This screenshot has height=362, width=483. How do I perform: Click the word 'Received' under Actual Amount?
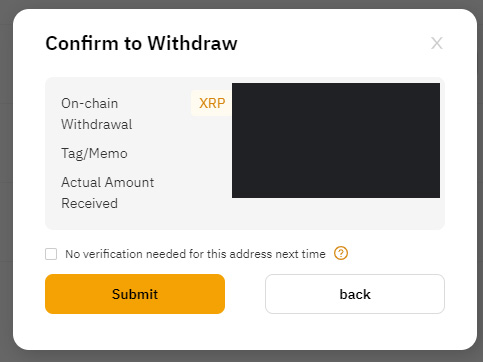tap(89, 203)
